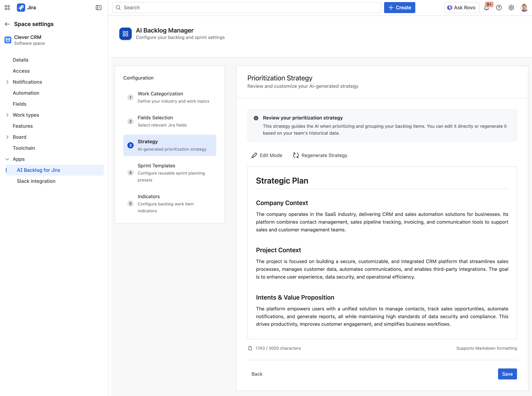Open the notifications bell
This screenshot has height=396, width=532.
[487, 8]
